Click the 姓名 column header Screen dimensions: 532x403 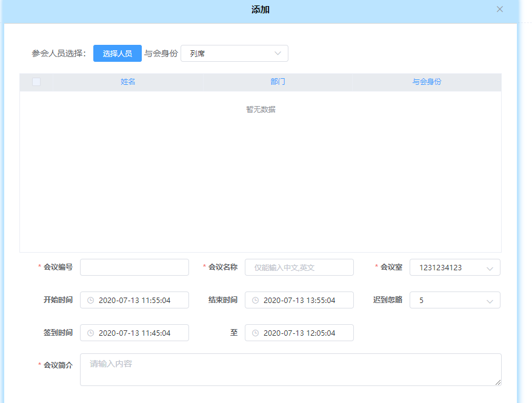[128, 82]
